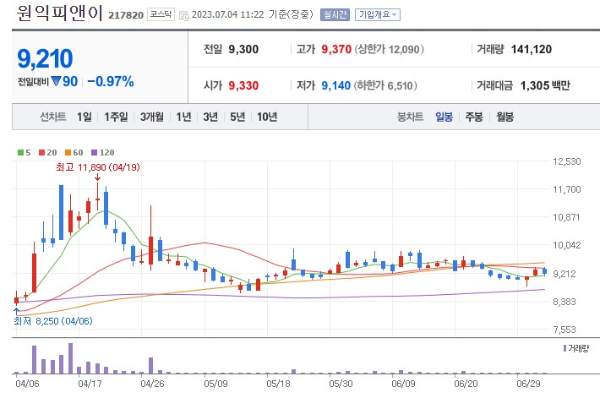
Task: Click the 하한가 6,510 text
Action: [x=385, y=85]
